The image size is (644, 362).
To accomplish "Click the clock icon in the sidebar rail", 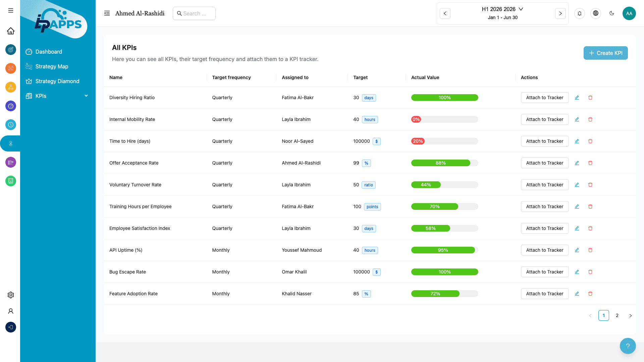I will 11,125.
